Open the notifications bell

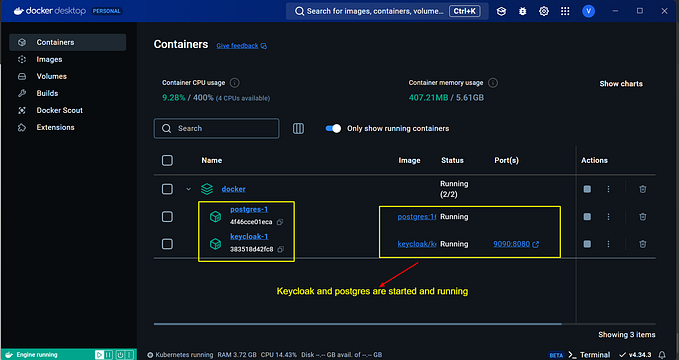click(662, 355)
